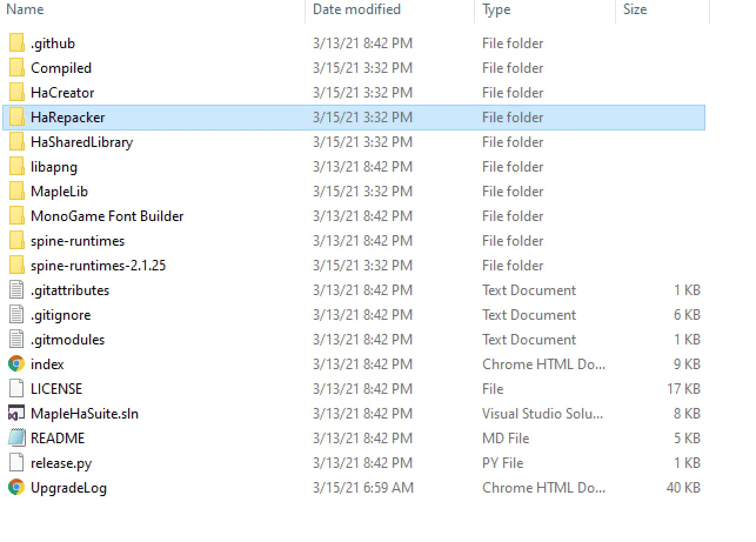The height and width of the screenshot is (542, 756).
Task: Sort by the Date modified column header
Action: pyautogui.click(x=357, y=9)
